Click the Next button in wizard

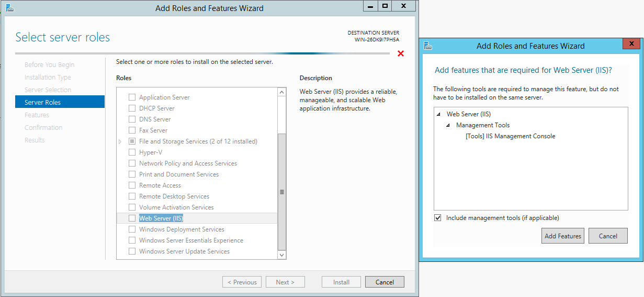(x=285, y=282)
